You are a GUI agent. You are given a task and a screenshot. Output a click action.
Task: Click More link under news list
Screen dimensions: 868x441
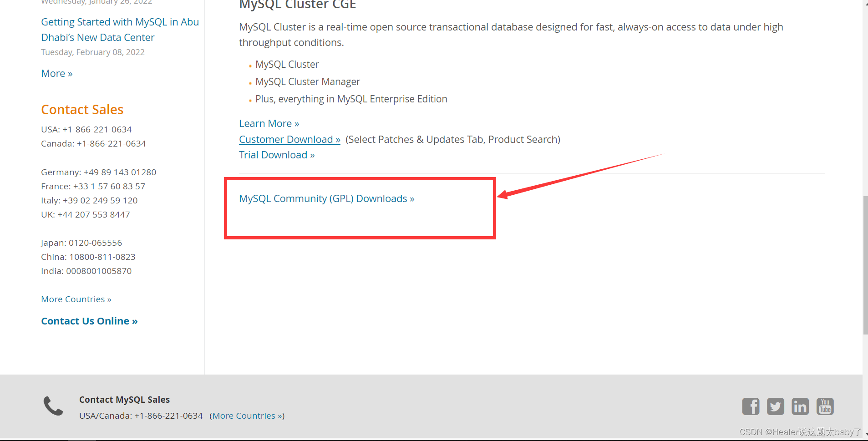pyautogui.click(x=57, y=73)
